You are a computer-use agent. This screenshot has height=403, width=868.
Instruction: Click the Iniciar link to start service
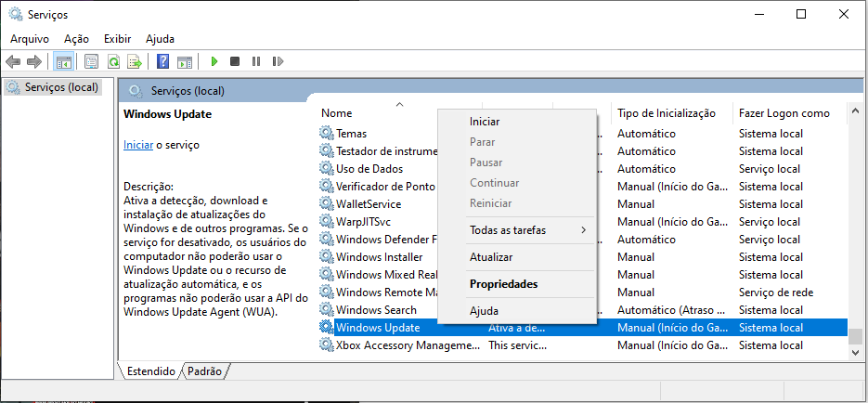pyautogui.click(x=138, y=145)
